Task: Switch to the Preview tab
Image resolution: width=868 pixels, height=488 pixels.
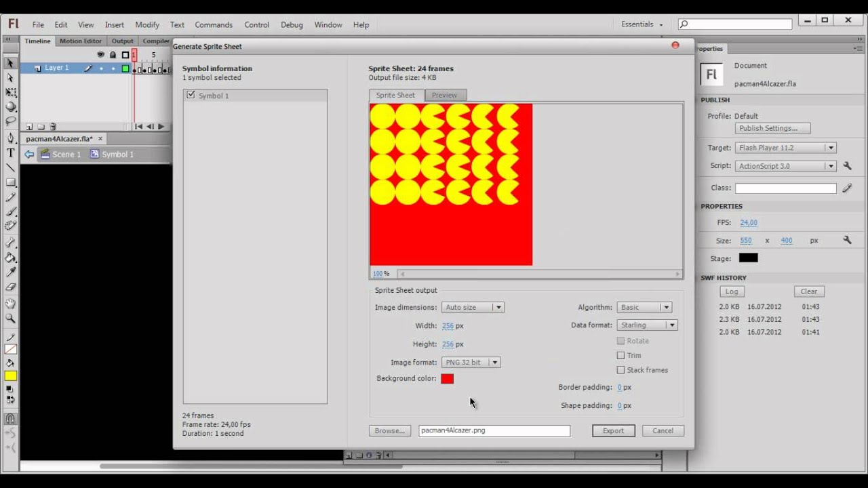Action: (444, 95)
